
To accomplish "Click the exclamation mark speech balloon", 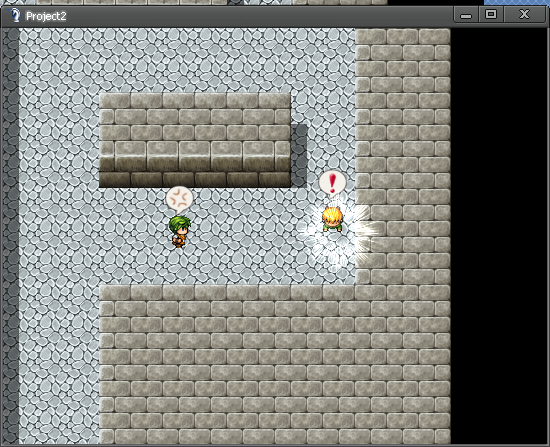I will click(x=332, y=184).
